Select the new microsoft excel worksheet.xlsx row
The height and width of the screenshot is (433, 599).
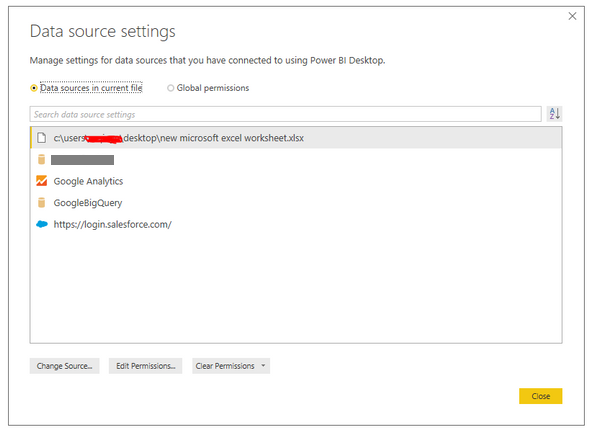pos(296,138)
